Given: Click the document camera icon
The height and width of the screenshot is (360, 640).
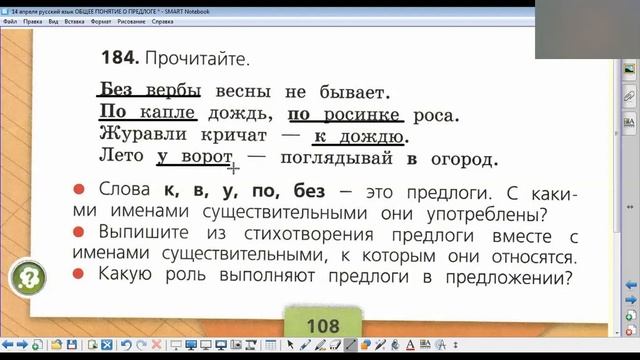Looking at the screenshot, I should [251, 345].
